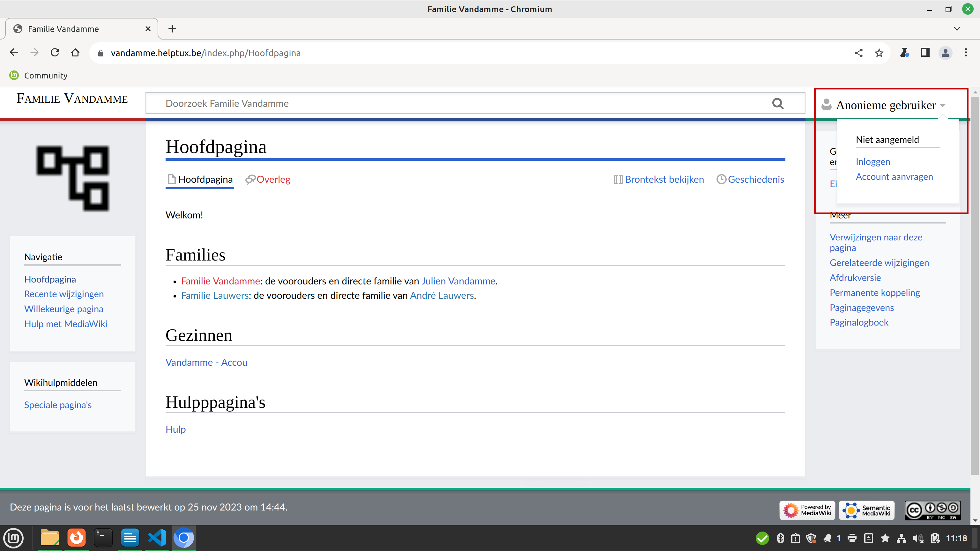
Task: Toggle browser side panel icon
Action: [x=925, y=53]
